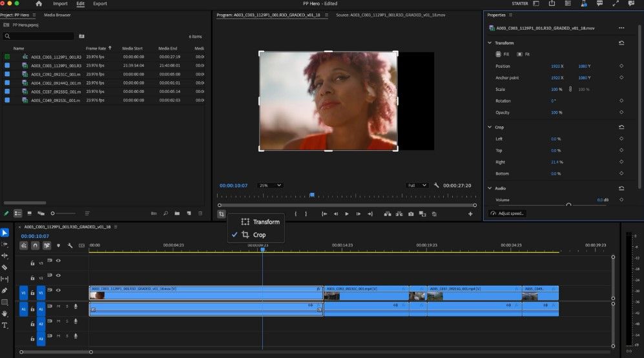Toggle Position animation keyframe diamond

621,66
